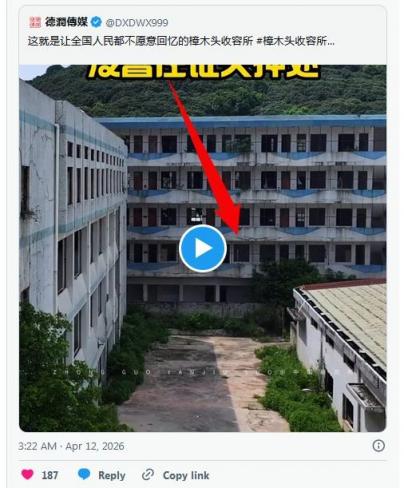Like the post with the heart icon

point(27,474)
